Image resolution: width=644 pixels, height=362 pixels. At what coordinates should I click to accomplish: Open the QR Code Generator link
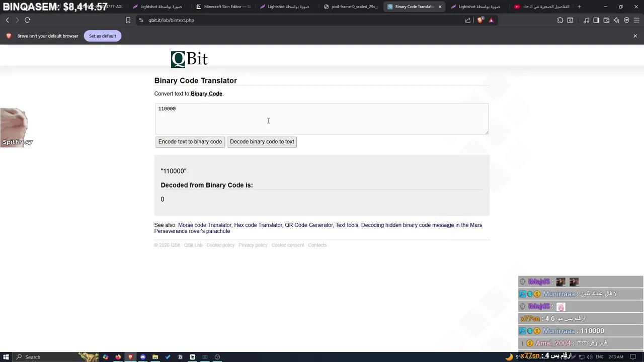click(309, 225)
